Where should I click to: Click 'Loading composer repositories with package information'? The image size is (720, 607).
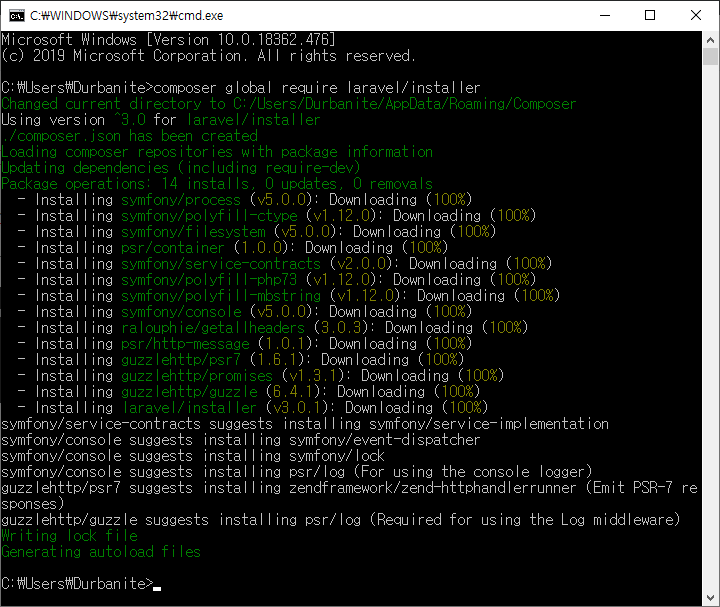217,152
